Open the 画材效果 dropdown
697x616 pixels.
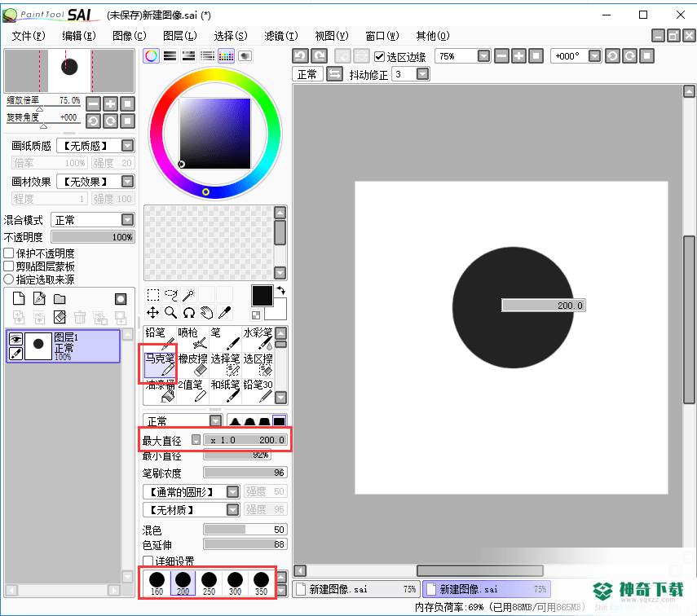click(x=127, y=182)
